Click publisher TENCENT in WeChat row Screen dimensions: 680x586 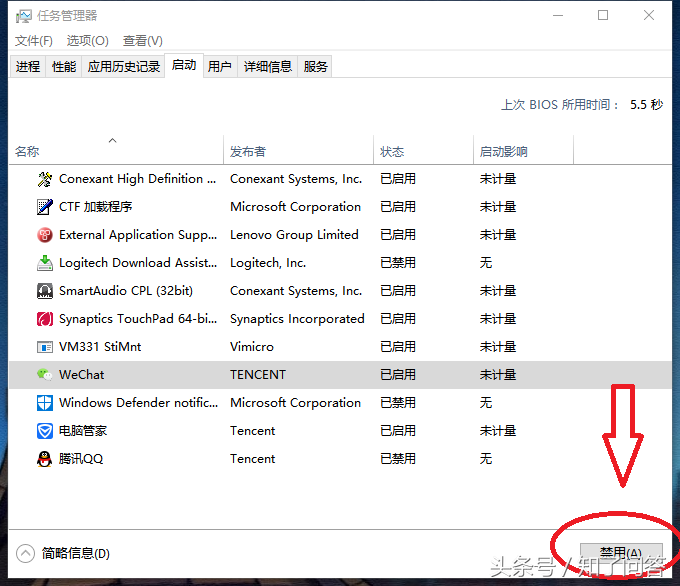(x=258, y=374)
